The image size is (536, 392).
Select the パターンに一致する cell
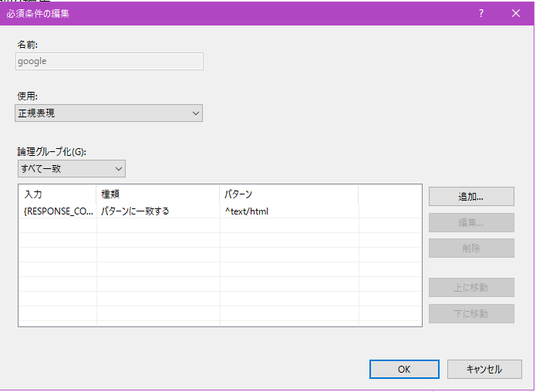[x=158, y=211]
